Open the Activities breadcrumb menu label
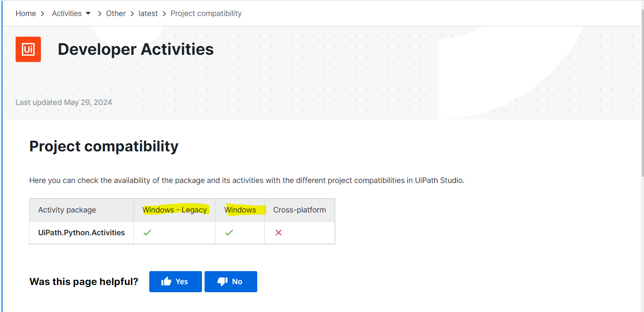Screen dimensions: 644x312 tap(67, 13)
